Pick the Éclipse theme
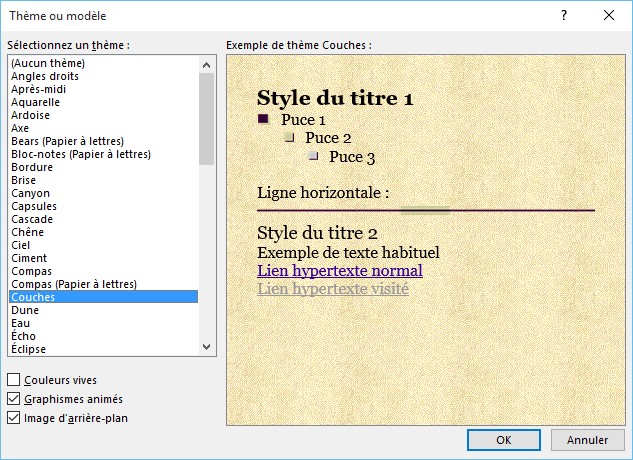This screenshot has width=633, height=460. click(29, 349)
